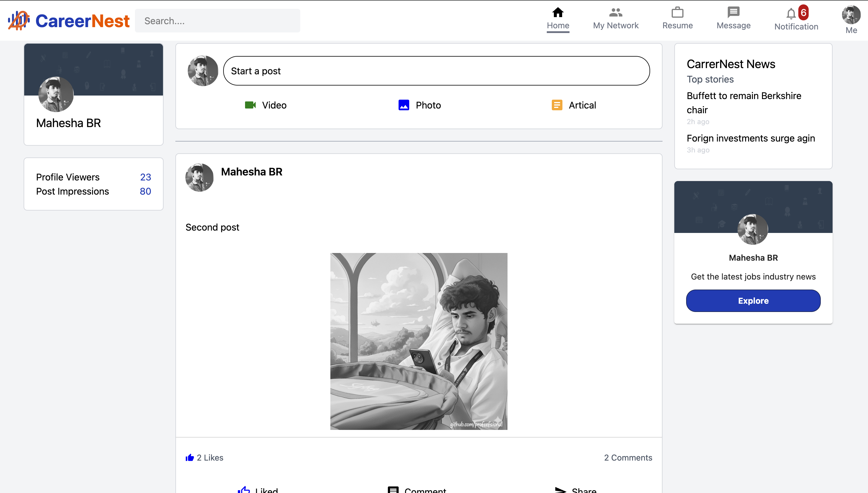Click in the Search field
This screenshot has width=868, height=493.
tap(217, 21)
